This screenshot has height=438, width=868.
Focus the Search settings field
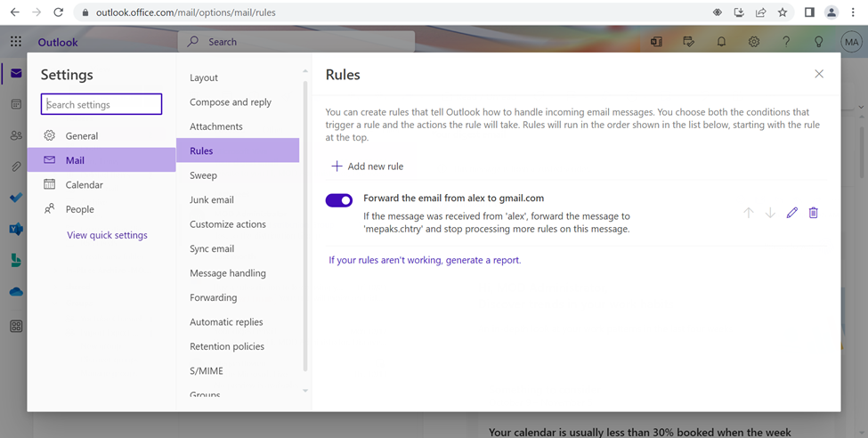[101, 104]
